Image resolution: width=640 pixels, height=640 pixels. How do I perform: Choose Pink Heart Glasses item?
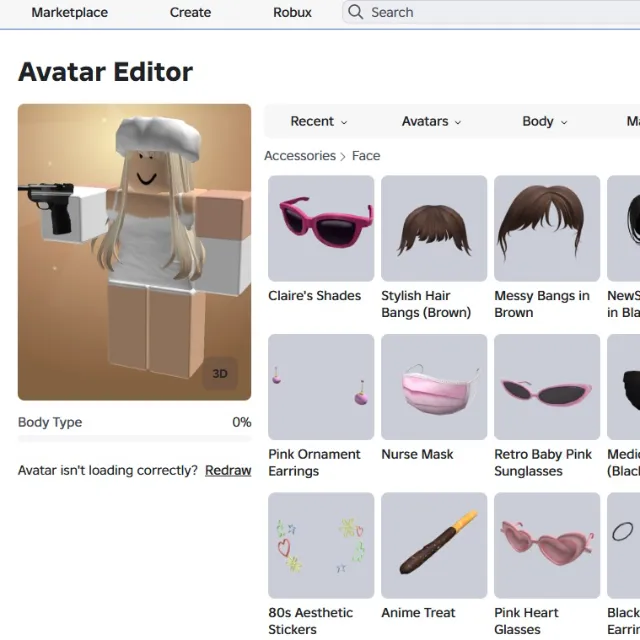[x=547, y=545]
